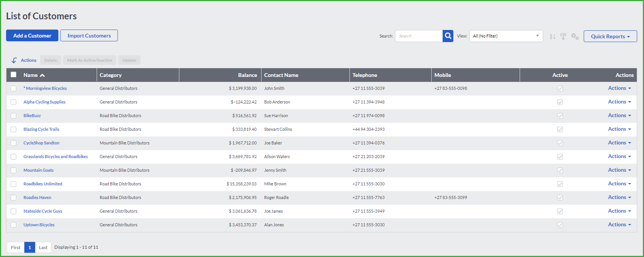Click the Import Customers button

89,36
